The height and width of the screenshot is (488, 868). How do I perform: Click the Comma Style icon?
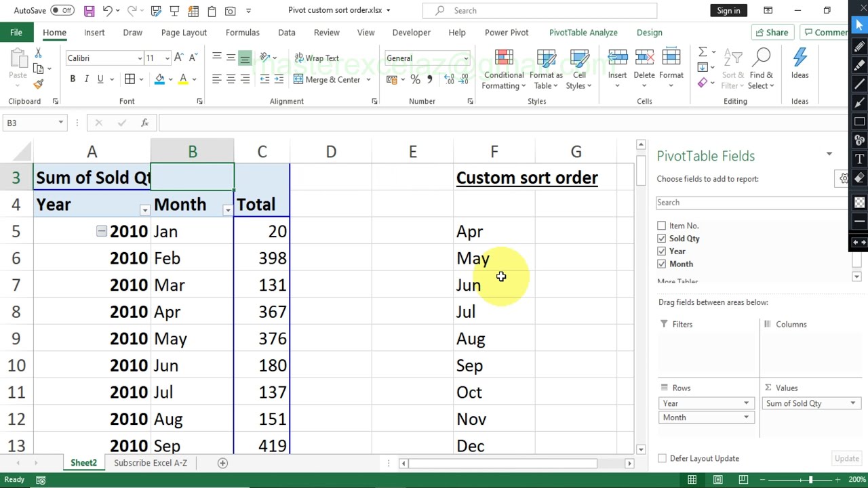click(x=429, y=79)
